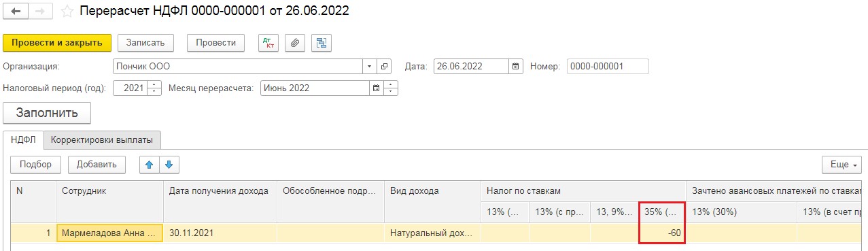This screenshot has width=868, height=251.
Task: Move row down with blue arrow
Action: coord(169,164)
